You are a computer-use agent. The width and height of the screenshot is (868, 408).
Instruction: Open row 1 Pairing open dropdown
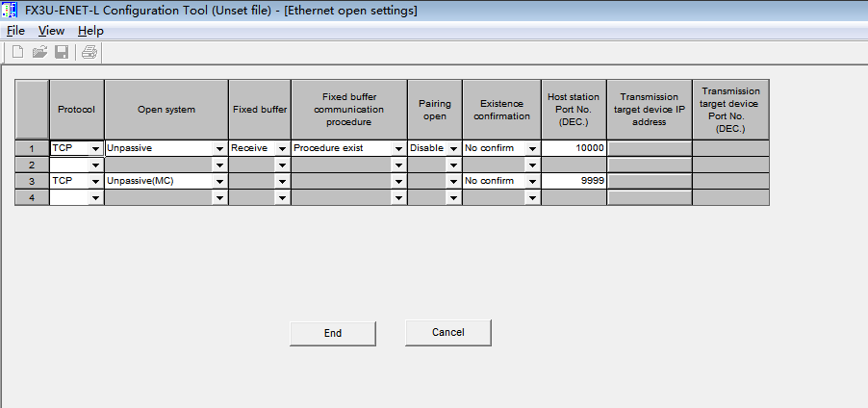tap(453, 149)
